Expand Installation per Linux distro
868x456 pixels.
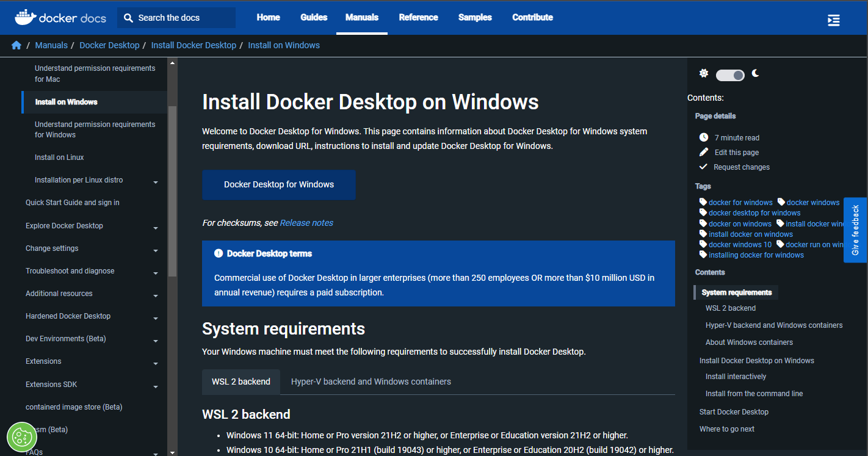(x=156, y=182)
